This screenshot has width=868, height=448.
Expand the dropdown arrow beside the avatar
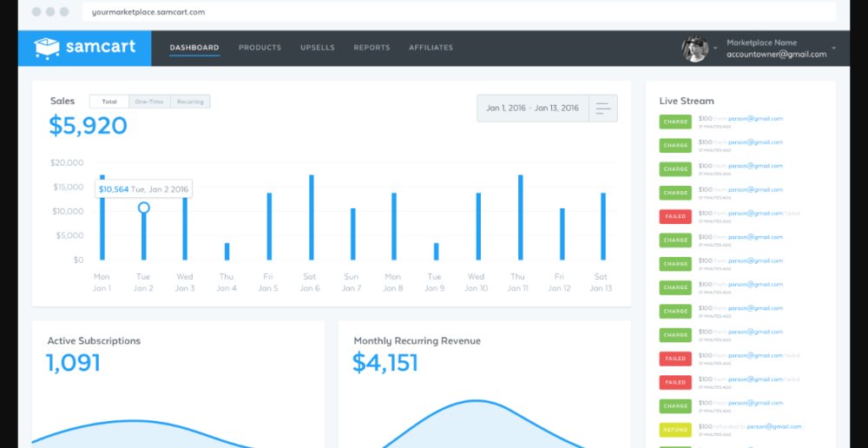(x=716, y=49)
